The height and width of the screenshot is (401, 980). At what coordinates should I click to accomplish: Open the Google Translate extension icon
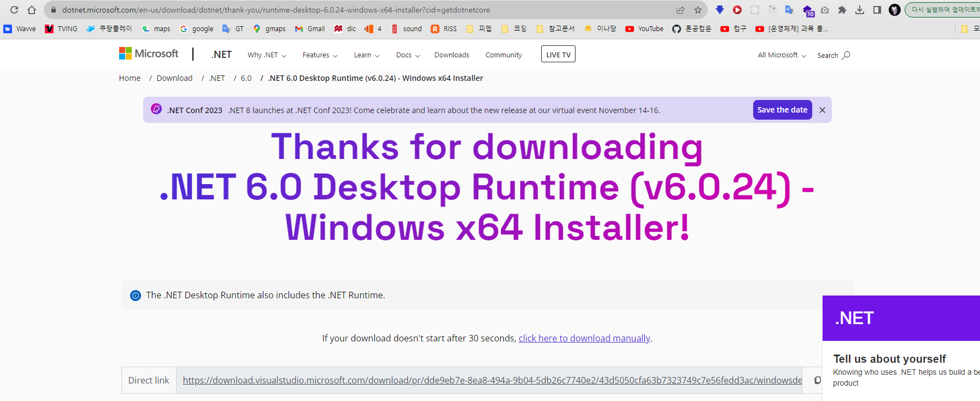pos(789,10)
